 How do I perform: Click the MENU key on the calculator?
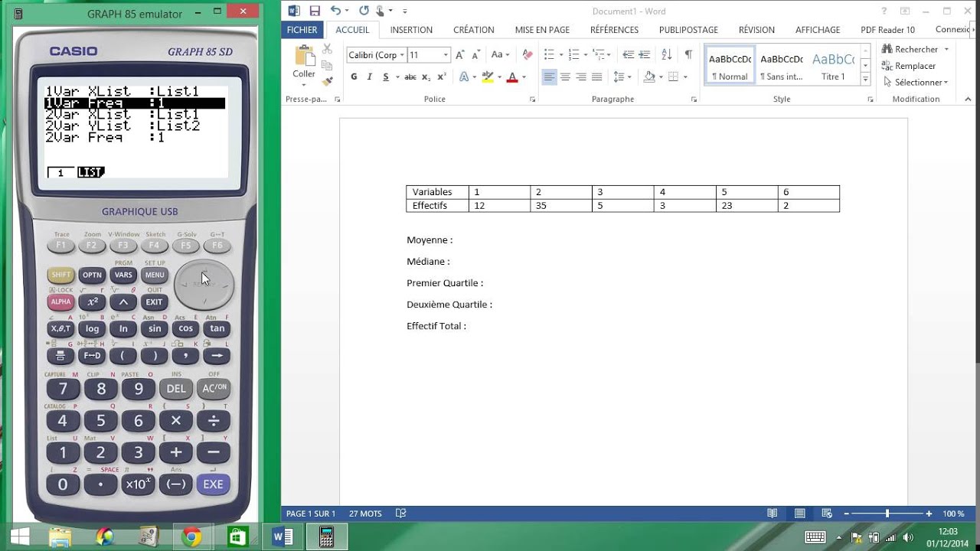[155, 275]
